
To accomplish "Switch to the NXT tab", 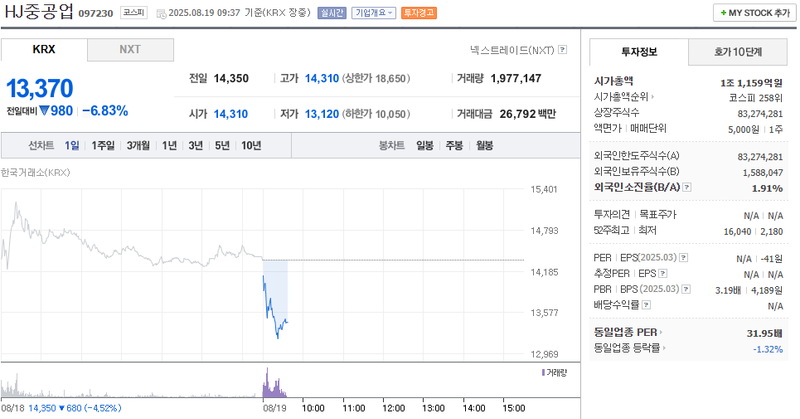I will [x=130, y=50].
